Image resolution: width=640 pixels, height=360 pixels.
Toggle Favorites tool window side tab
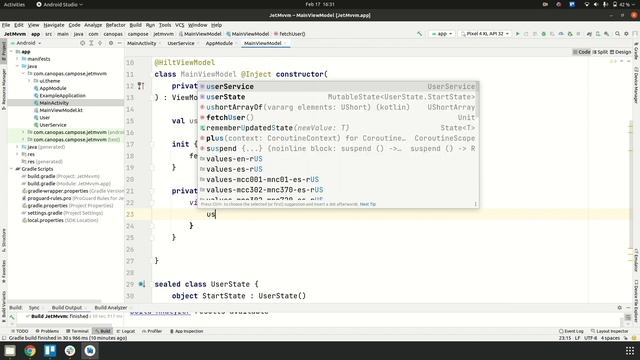(4, 272)
